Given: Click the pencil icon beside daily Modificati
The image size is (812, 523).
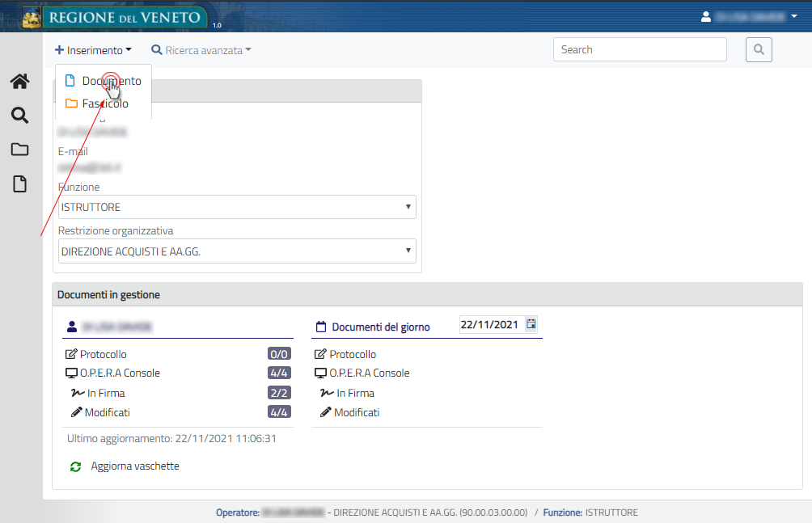Looking at the screenshot, I should 326,412.
